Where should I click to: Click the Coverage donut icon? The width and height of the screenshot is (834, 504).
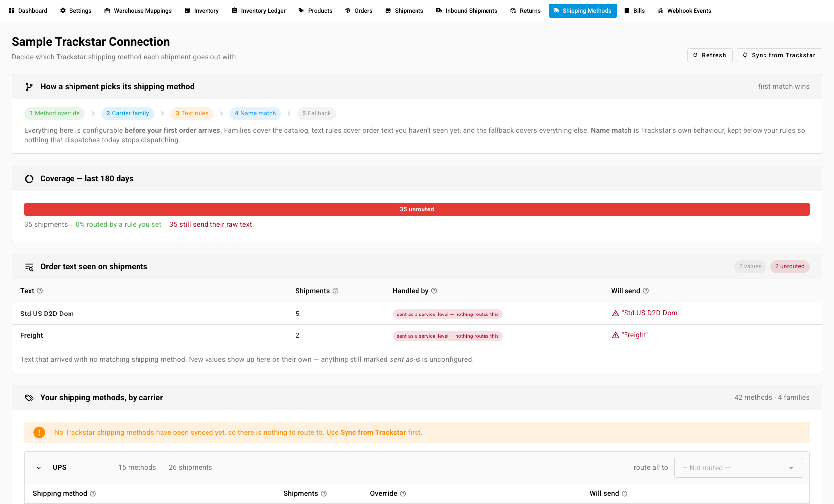[29, 179]
